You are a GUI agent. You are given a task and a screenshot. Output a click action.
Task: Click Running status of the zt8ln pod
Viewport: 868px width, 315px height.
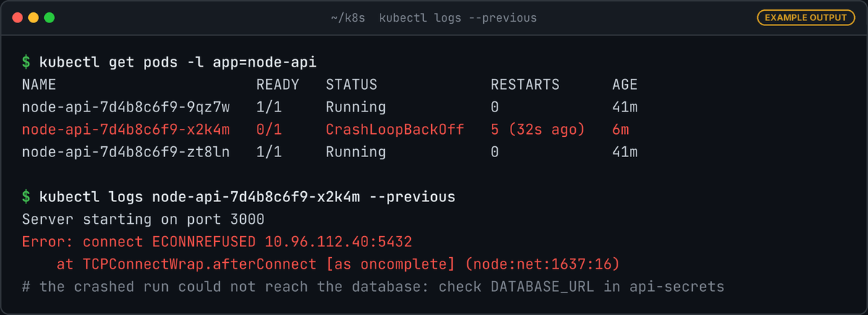pos(356,152)
